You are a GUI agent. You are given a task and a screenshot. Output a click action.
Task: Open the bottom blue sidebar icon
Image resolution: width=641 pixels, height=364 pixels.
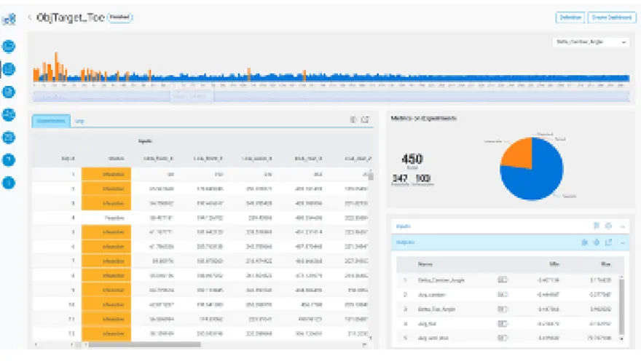click(9, 182)
